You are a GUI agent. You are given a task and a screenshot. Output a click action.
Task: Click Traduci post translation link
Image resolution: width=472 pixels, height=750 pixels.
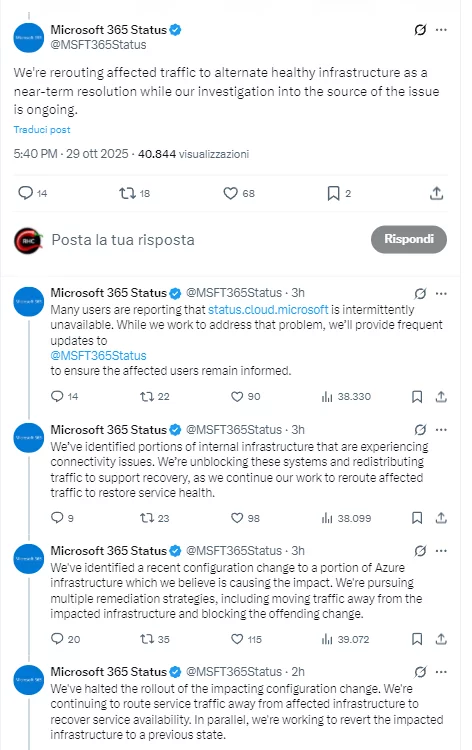42,130
